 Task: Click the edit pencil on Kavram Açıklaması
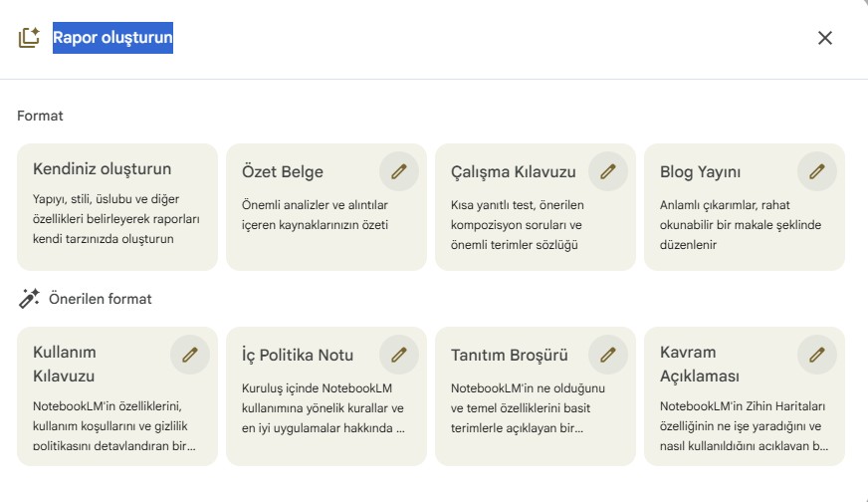tap(816, 355)
